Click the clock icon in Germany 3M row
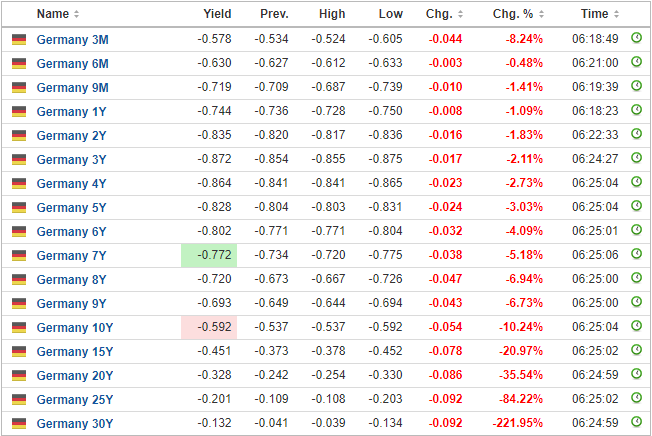 coord(636,38)
